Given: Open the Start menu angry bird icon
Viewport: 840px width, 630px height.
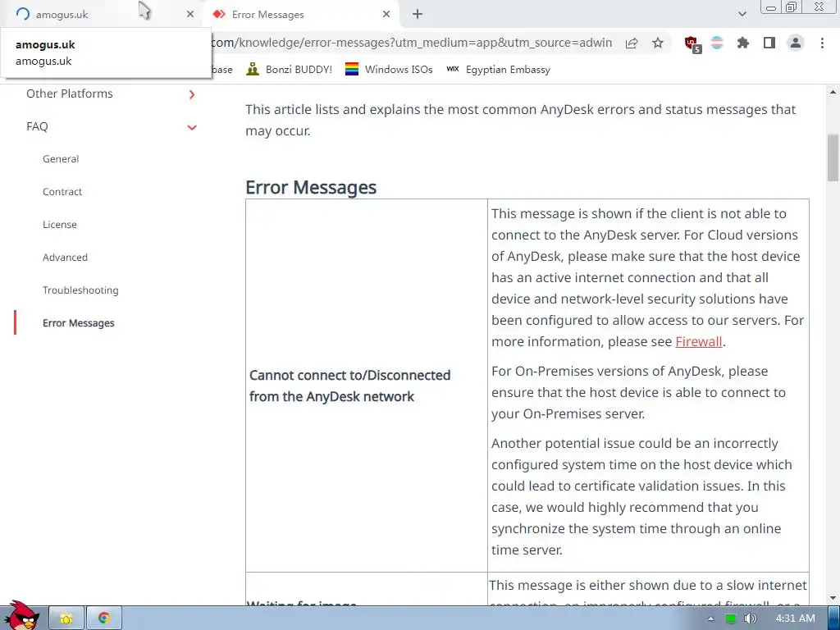Looking at the screenshot, I should click(21, 616).
